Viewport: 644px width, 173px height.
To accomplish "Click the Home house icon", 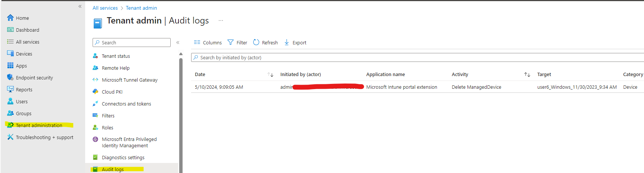I will coord(10,18).
